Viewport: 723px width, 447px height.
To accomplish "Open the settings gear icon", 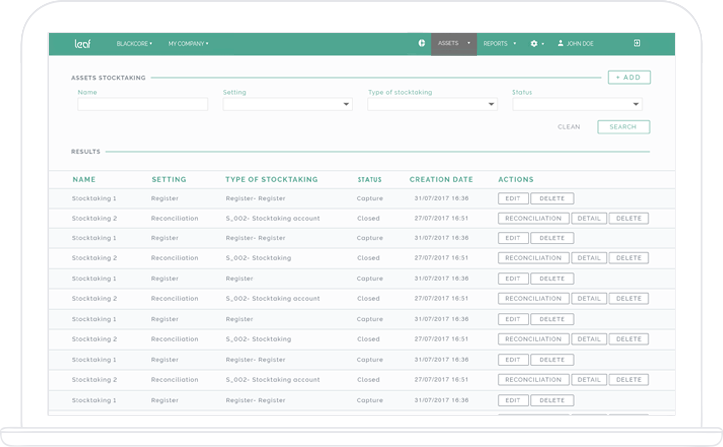I will point(534,43).
